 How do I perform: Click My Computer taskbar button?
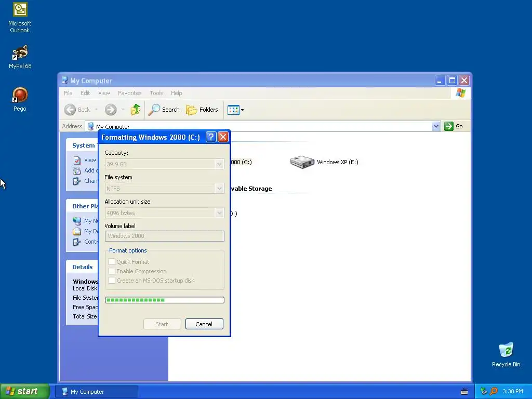pyautogui.click(x=96, y=392)
